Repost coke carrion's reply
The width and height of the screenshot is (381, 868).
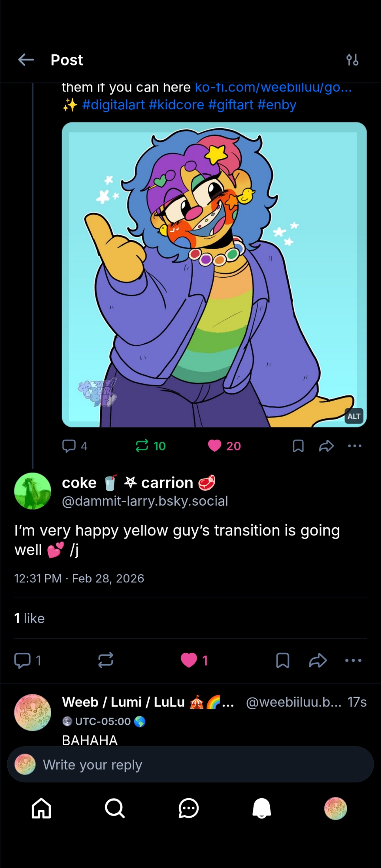coord(105,660)
